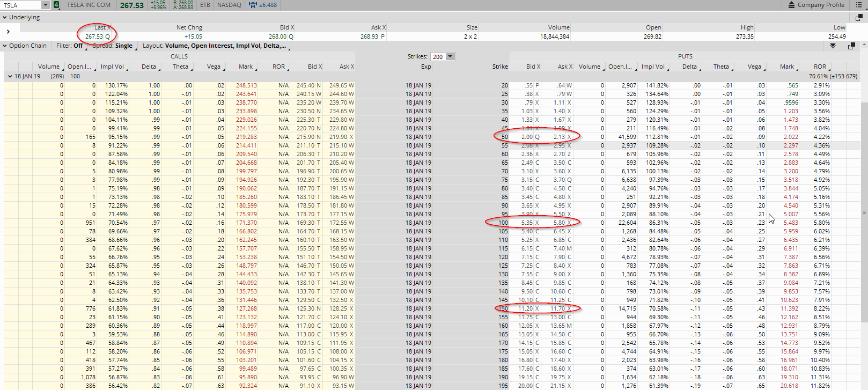Screen dimensions: 868x390
Task: Click the 70.61% (±153.679) expiration volatility text
Action: coord(833,76)
